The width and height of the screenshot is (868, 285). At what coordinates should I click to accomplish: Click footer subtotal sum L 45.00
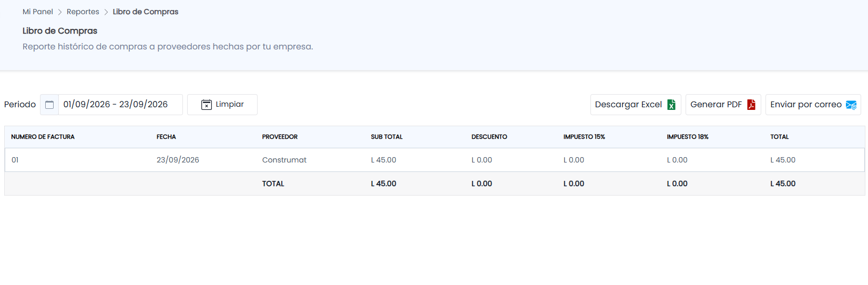click(383, 184)
